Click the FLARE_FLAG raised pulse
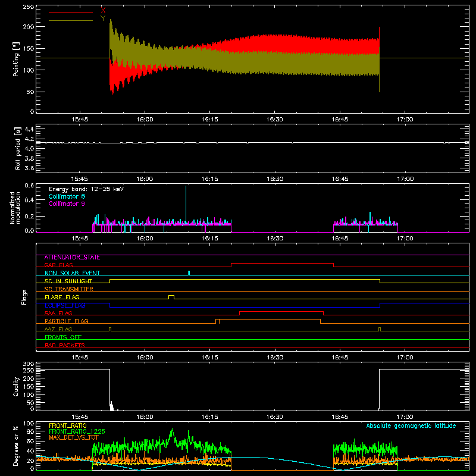The width and height of the screenshot is (476, 476). coord(171,296)
